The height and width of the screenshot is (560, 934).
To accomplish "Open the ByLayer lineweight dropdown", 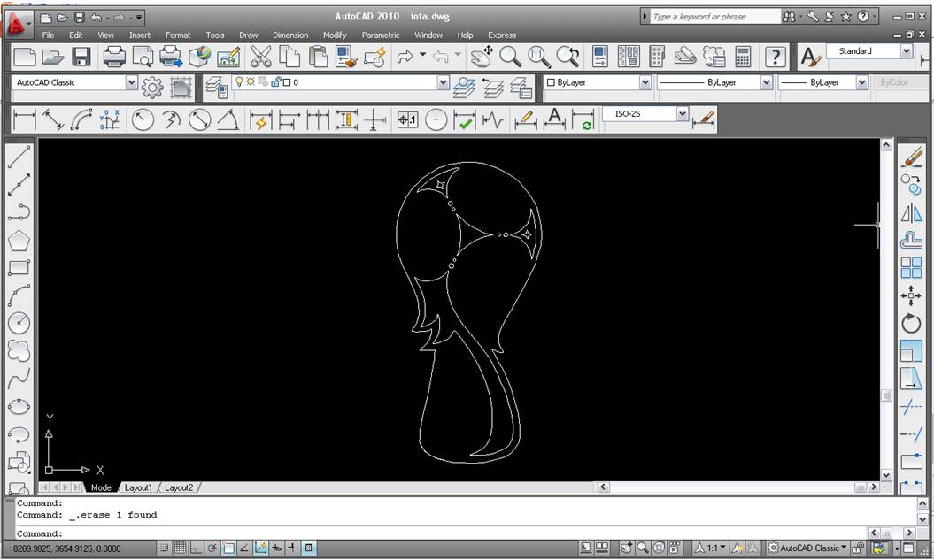I will tap(862, 82).
